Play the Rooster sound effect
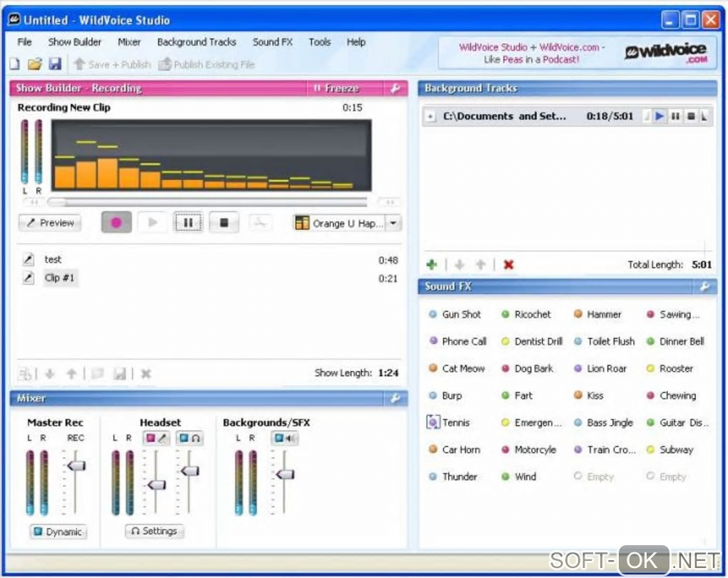The height and width of the screenshot is (578, 728). coord(670,369)
